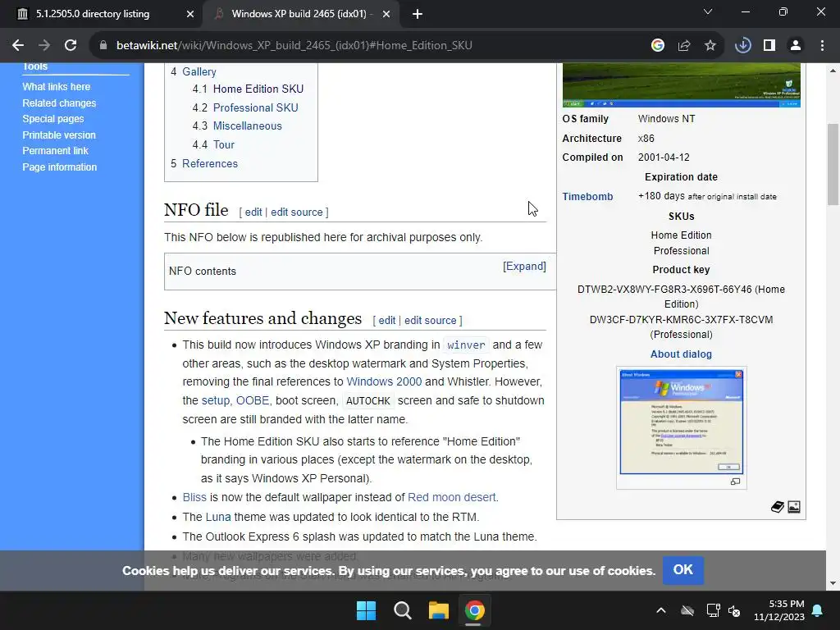Select the Windows XP build 2465 tab
840x630 pixels.
[300, 14]
